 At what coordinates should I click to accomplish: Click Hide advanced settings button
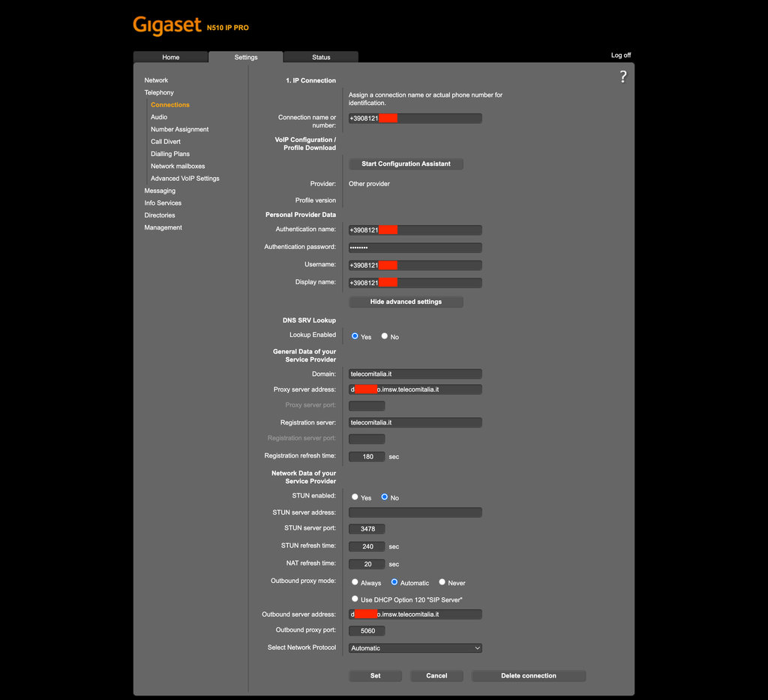(x=406, y=302)
